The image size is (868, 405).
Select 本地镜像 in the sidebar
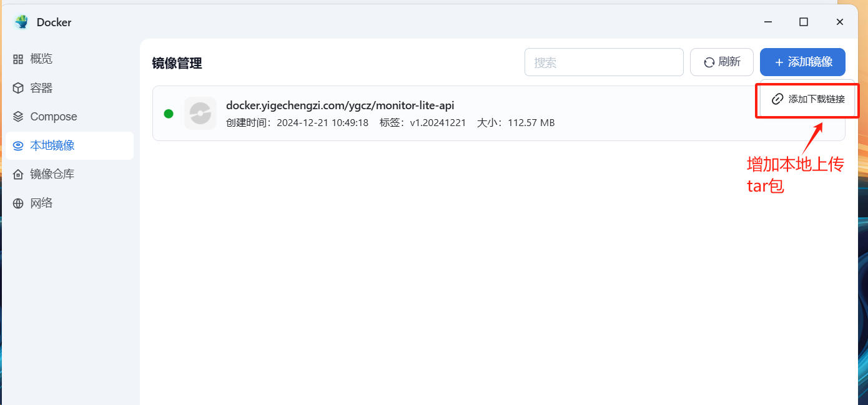click(x=69, y=145)
